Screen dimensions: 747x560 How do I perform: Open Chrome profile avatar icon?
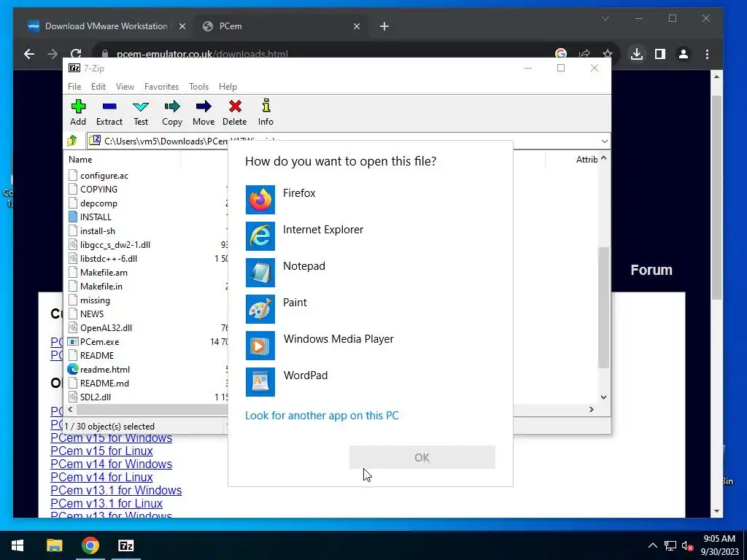click(683, 54)
